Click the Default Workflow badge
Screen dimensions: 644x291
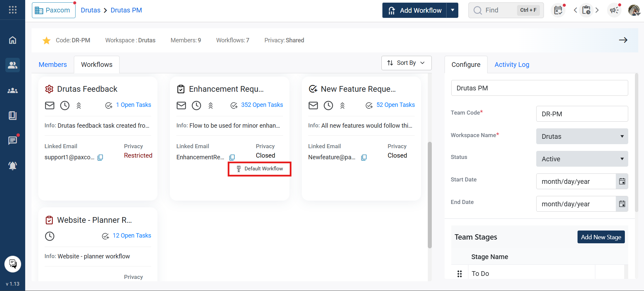pyautogui.click(x=260, y=169)
